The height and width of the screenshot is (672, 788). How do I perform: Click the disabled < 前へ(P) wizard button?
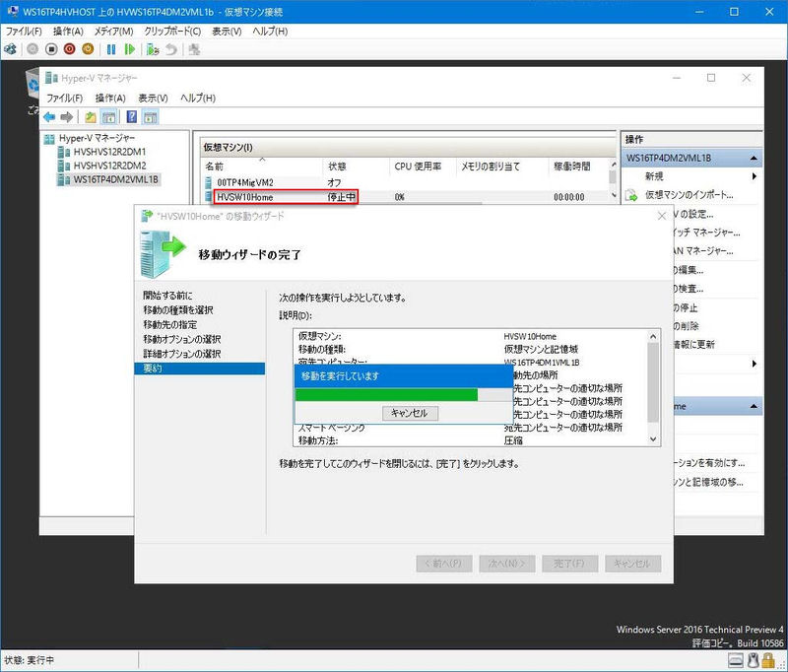pyautogui.click(x=444, y=564)
